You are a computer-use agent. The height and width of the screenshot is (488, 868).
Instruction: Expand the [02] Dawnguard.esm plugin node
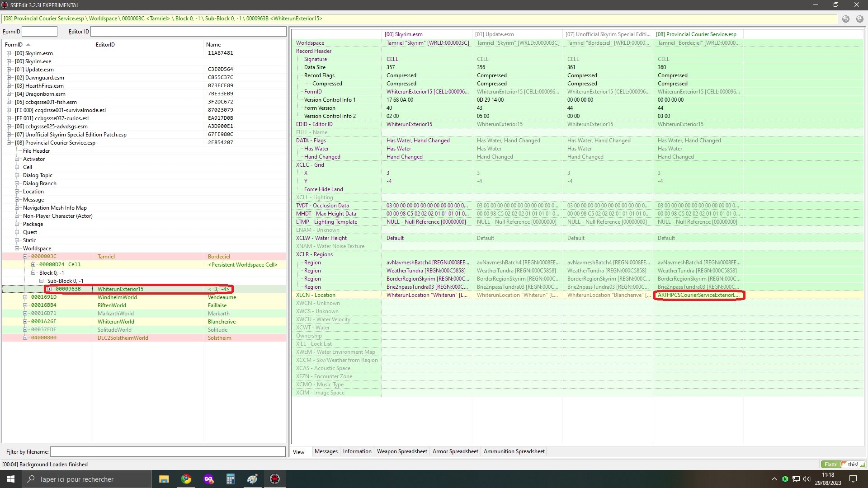pos(9,78)
